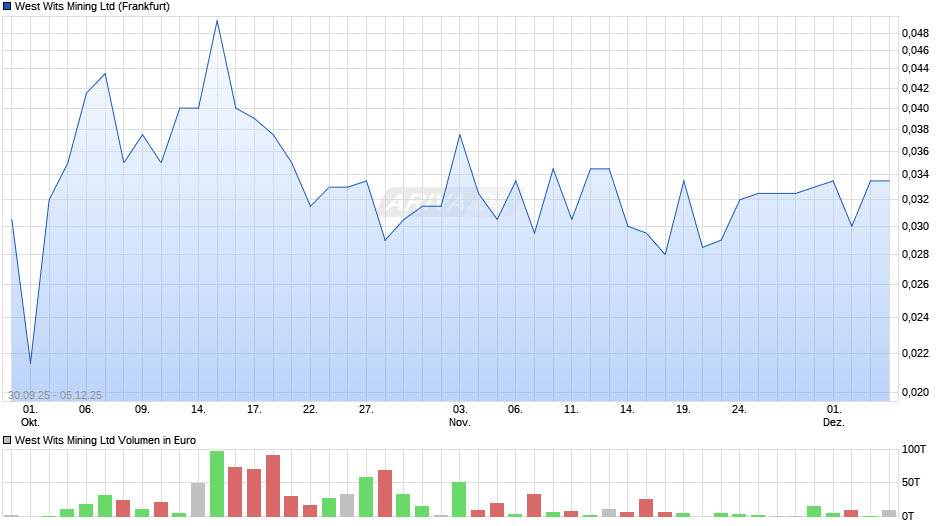
Task: Click the '27.' date axis label
Action: pyautogui.click(x=366, y=410)
